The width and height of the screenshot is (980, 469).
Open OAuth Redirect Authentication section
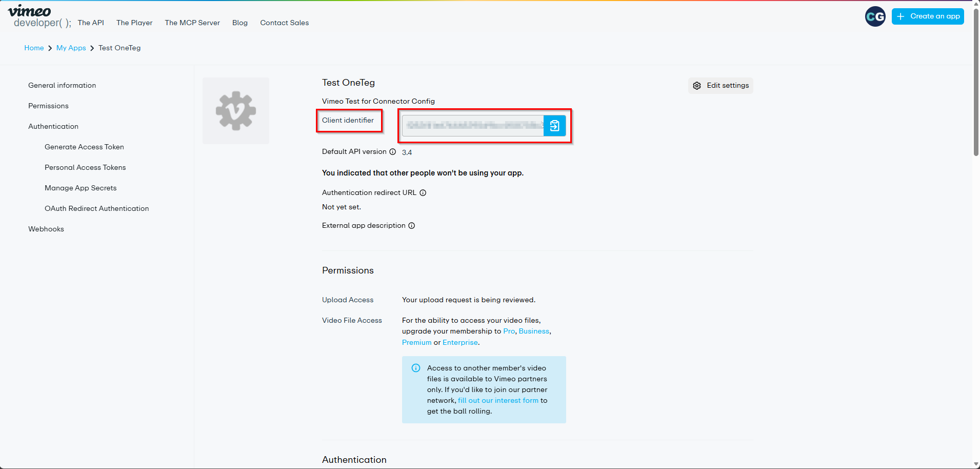click(x=97, y=208)
